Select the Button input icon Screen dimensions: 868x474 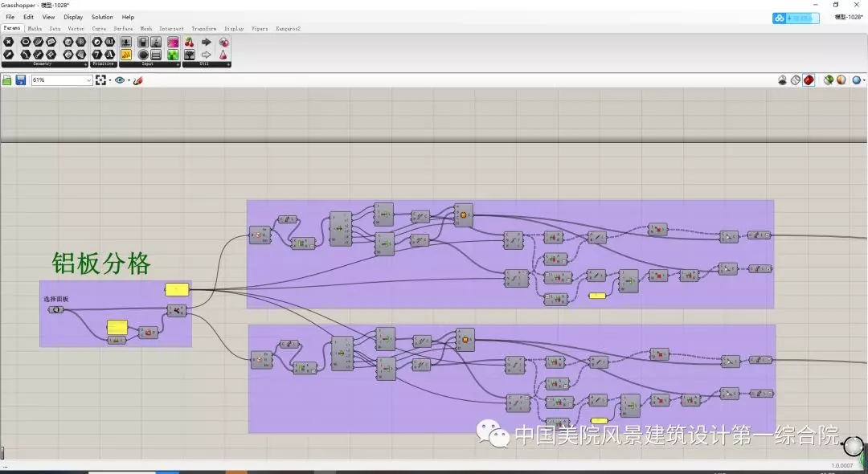143,55
